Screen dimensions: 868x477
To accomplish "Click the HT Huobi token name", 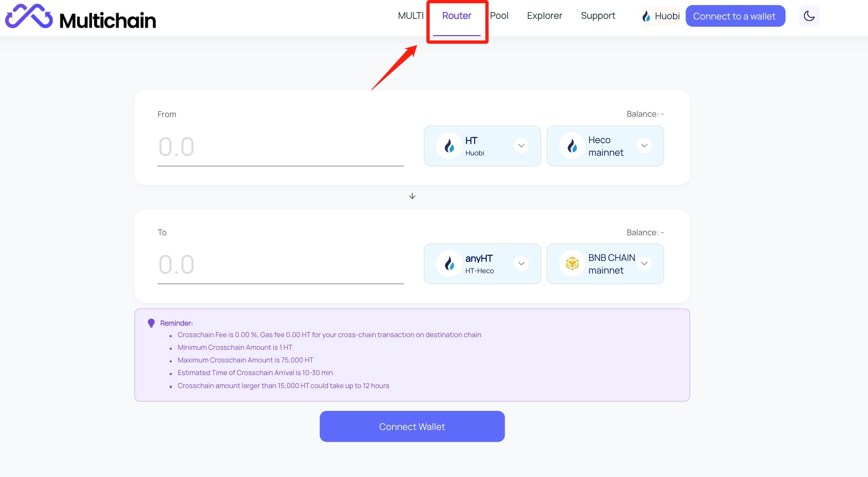I will (475, 146).
